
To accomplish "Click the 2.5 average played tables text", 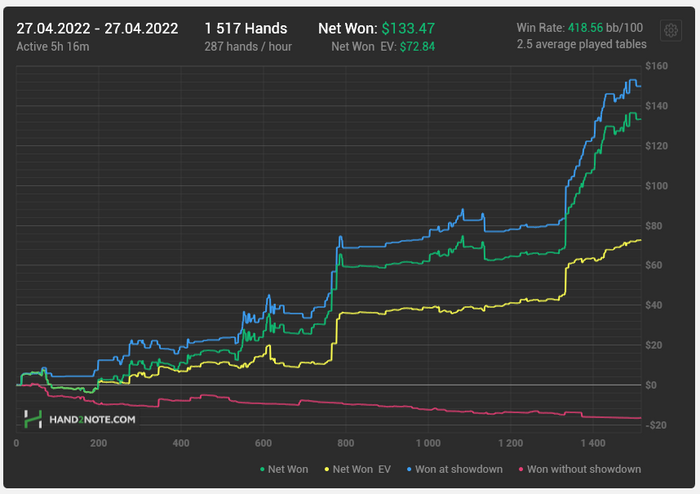I will [582, 44].
